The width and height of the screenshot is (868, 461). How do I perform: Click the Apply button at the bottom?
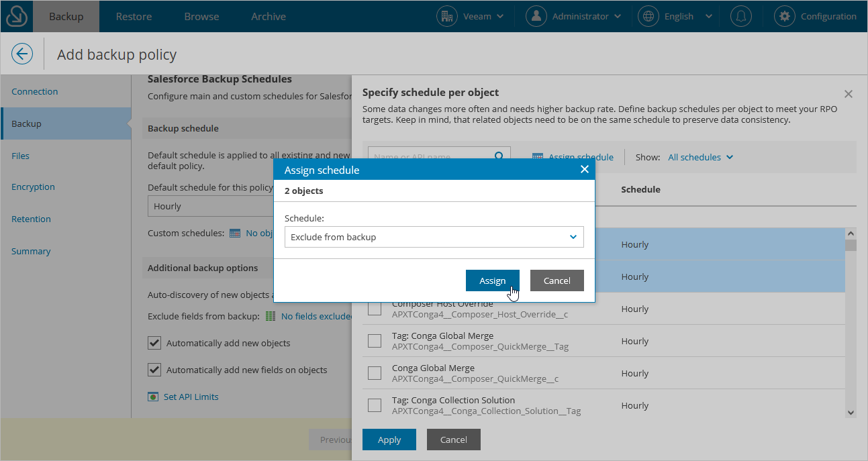point(389,440)
